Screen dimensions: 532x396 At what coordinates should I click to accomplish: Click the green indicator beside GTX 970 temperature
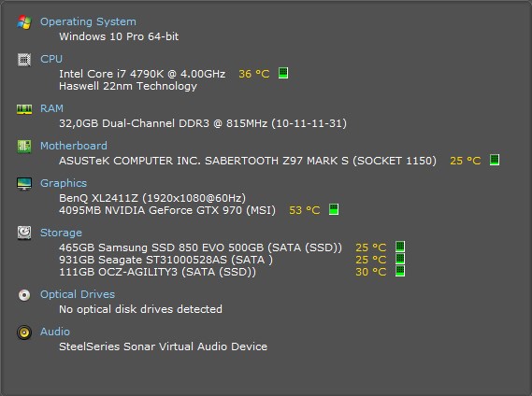(x=334, y=209)
